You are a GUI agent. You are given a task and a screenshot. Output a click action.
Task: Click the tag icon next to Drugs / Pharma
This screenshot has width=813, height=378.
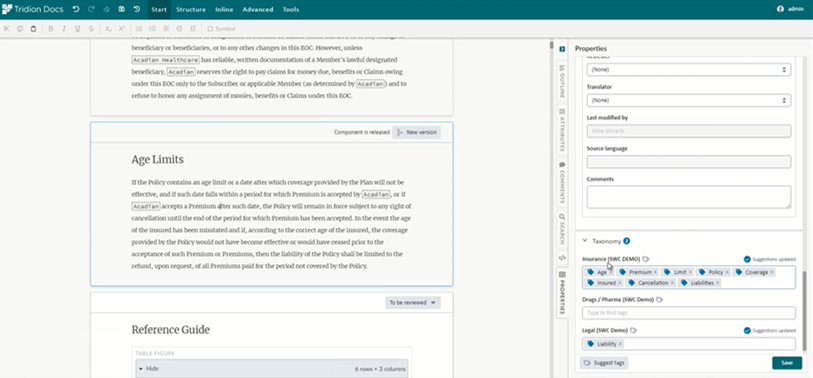click(x=659, y=300)
